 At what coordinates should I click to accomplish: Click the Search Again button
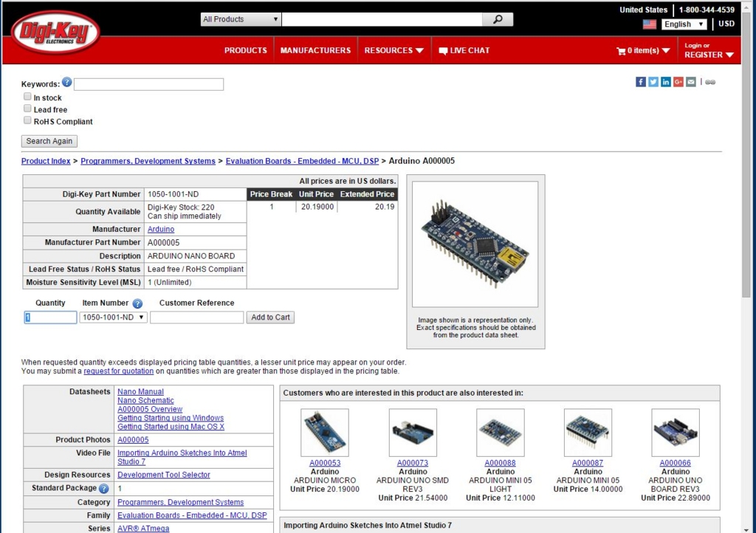(49, 141)
